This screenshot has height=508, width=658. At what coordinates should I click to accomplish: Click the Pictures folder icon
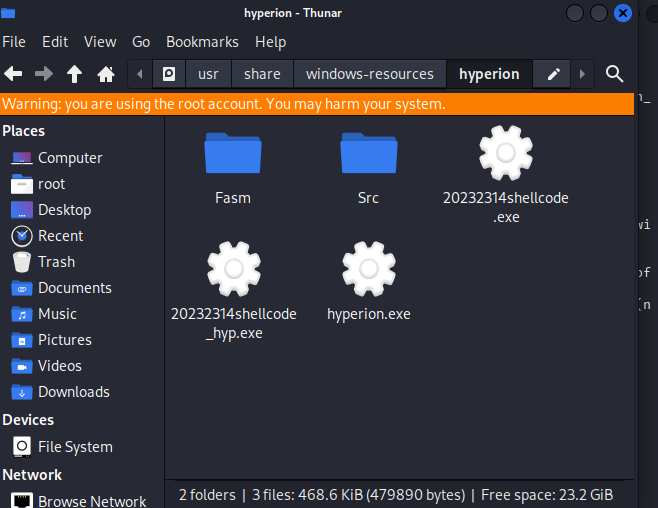click(22, 340)
